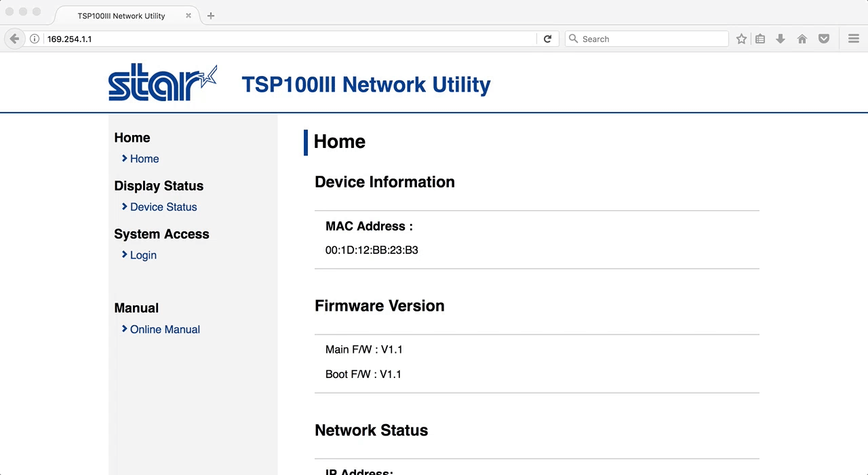Click the red close window button
The width and height of the screenshot is (868, 475).
click(9, 12)
